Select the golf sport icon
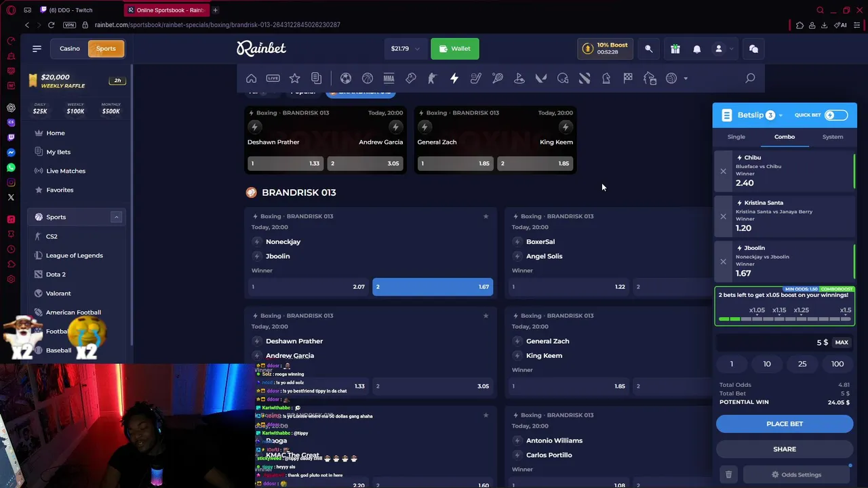868x488 pixels. pos(519,79)
